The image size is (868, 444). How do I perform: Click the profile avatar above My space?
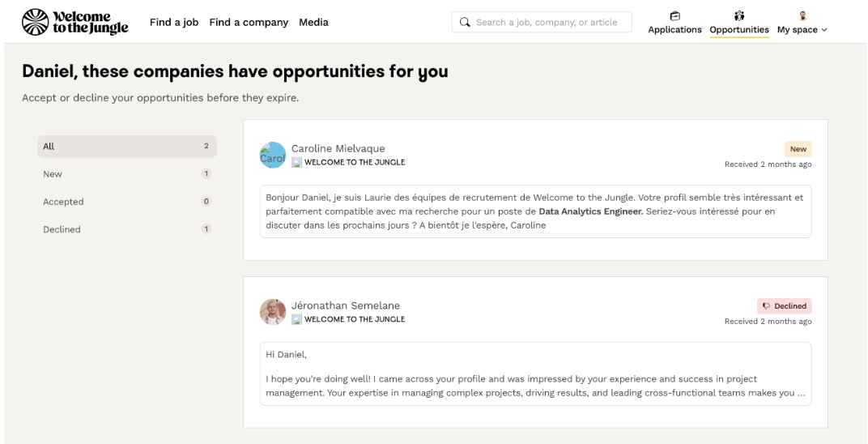[802, 15]
